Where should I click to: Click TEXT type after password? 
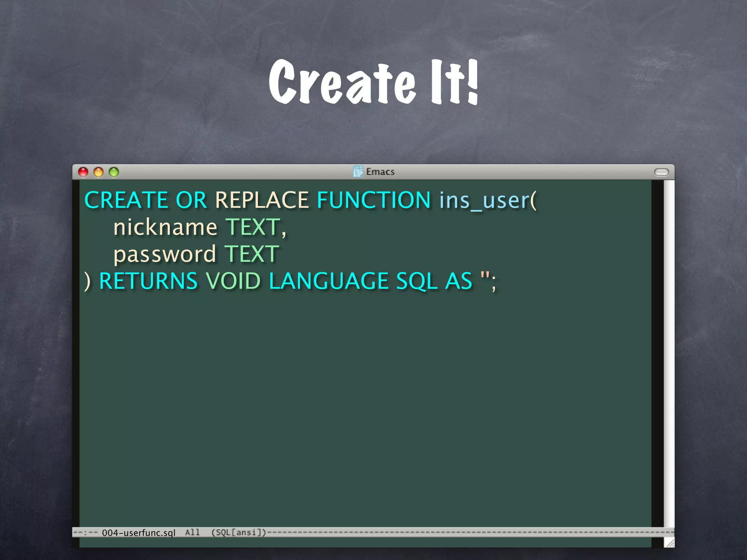click(252, 254)
